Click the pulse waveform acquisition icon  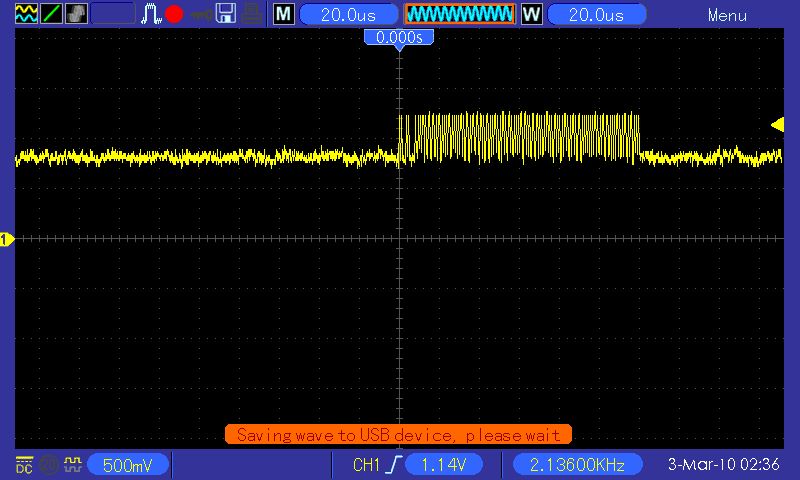[x=151, y=14]
